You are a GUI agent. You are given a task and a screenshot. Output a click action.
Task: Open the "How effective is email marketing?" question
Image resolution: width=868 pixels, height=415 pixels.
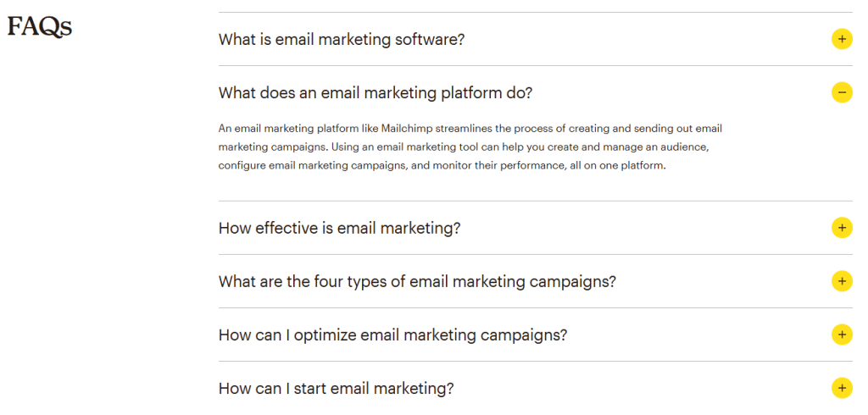pyautogui.click(x=339, y=228)
